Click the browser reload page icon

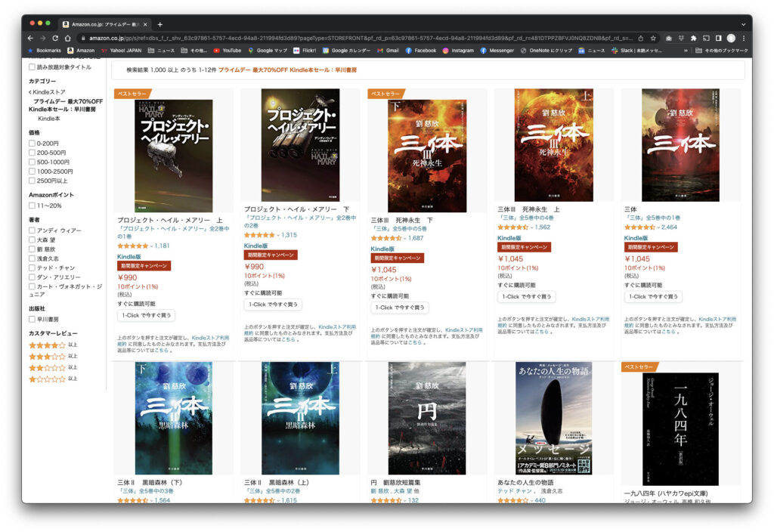coord(55,38)
